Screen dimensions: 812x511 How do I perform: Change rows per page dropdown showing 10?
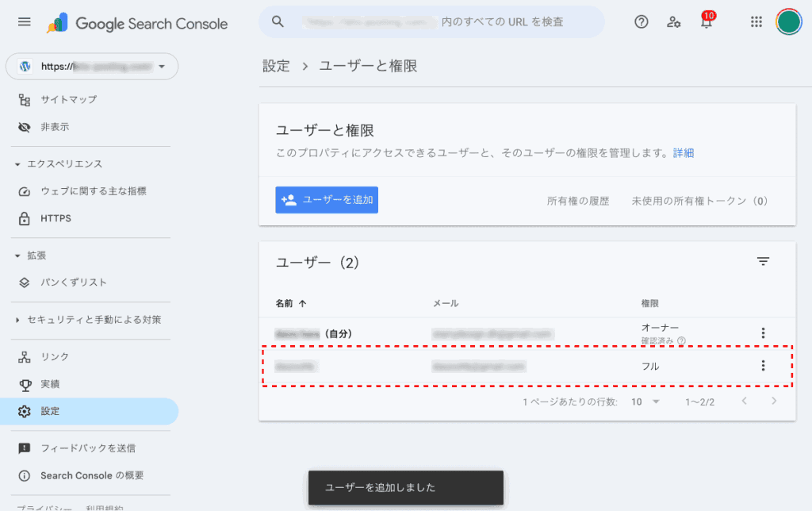point(645,402)
